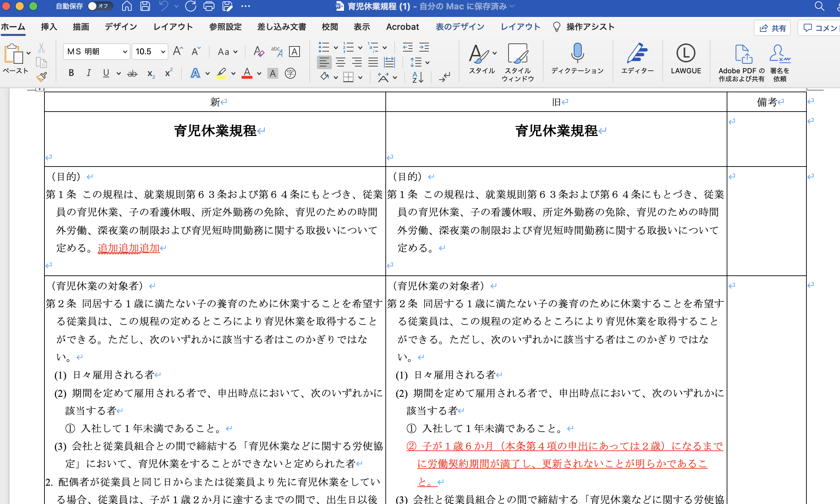Open the Editor pen icon
Viewport: 840px width, 504px height.
(637, 53)
